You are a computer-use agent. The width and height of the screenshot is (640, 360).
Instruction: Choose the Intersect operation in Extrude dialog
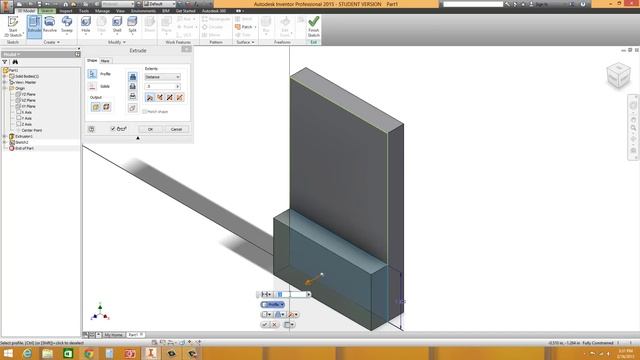click(133, 96)
